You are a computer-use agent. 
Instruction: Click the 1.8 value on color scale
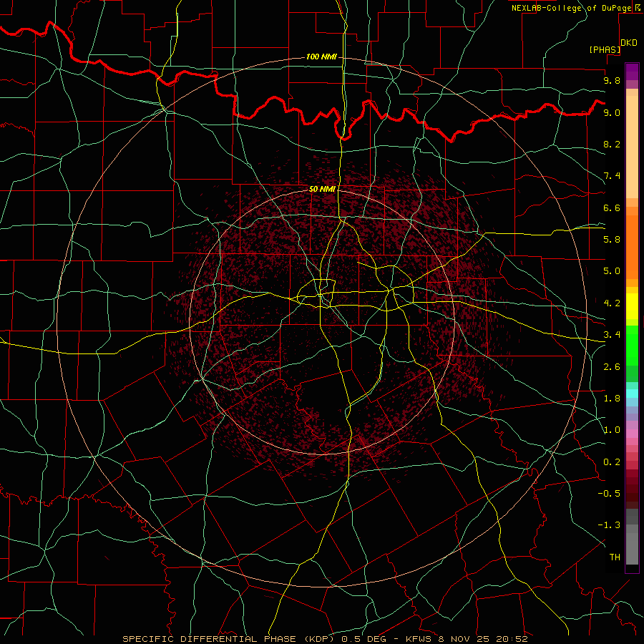pyautogui.click(x=612, y=399)
